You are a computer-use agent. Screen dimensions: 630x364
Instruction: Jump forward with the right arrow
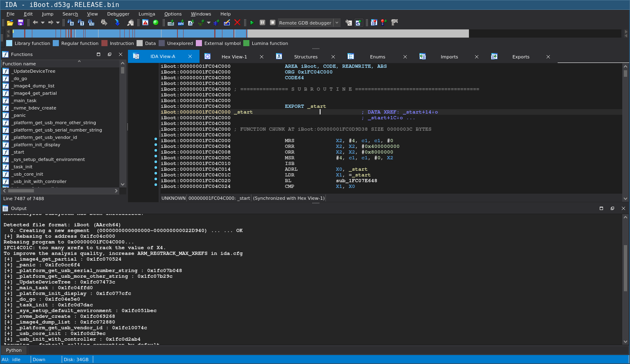[50, 22]
